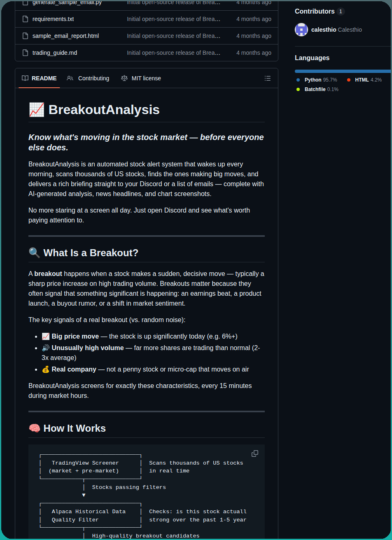The image size is (392, 540).
Task: Click the orange HTML color dot
Action: click(349, 80)
